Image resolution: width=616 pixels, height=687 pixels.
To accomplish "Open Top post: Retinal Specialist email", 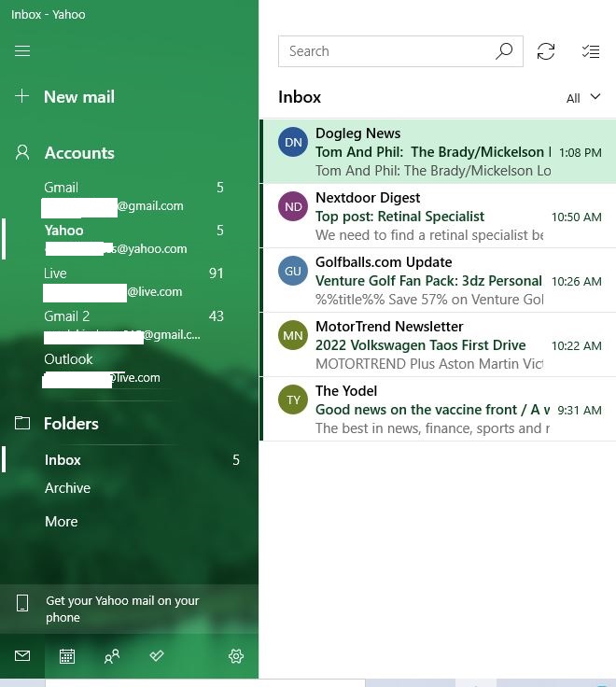I will [399, 217].
